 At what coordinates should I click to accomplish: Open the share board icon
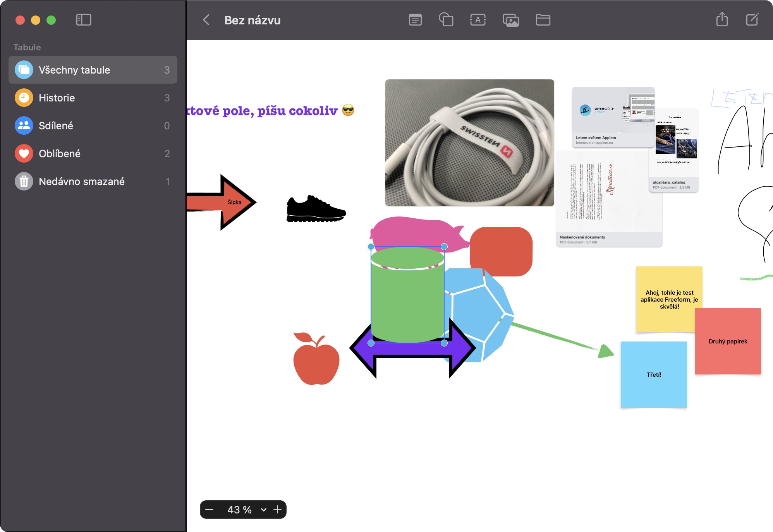[x=722, y=19]
